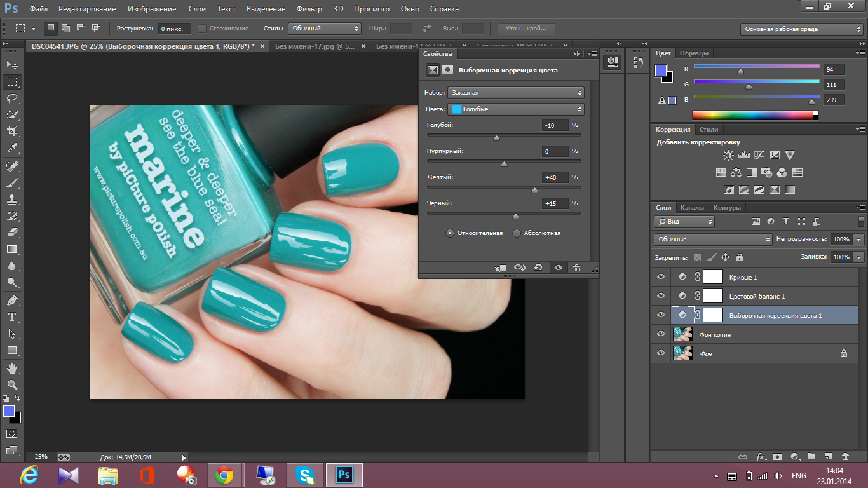Add a Levels adjustment
This screenshot has height=488, width=868.
coord(743,155)
